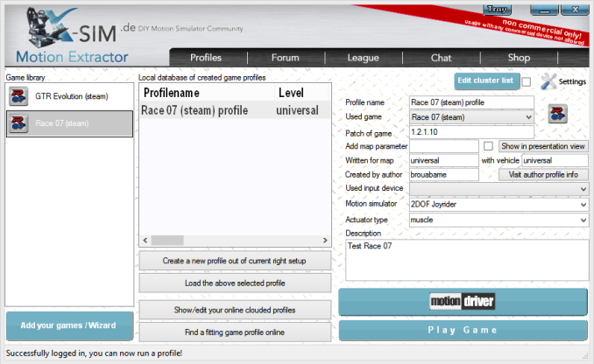This screenshot has width=594, height=364.
Task: Click the Play Game button
Action: 463,331
